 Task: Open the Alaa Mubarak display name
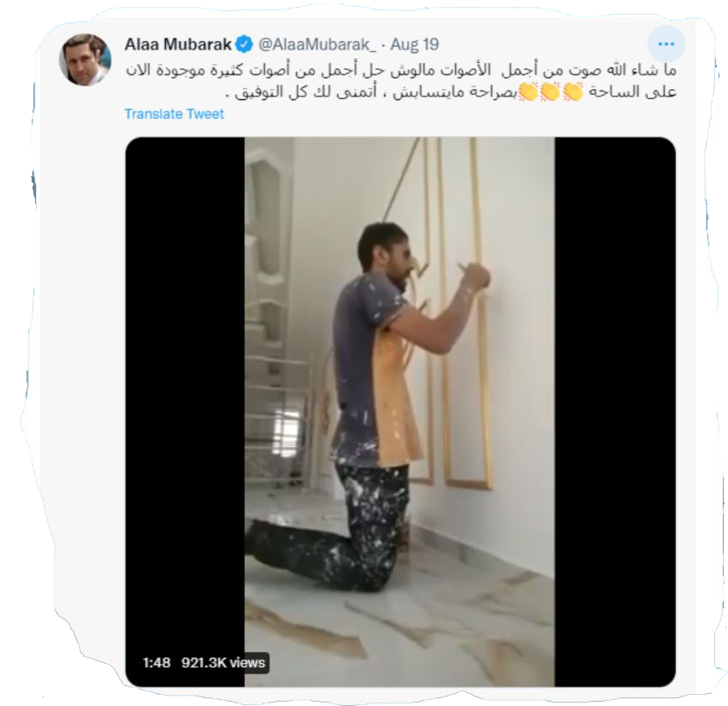tap(178, 44)
